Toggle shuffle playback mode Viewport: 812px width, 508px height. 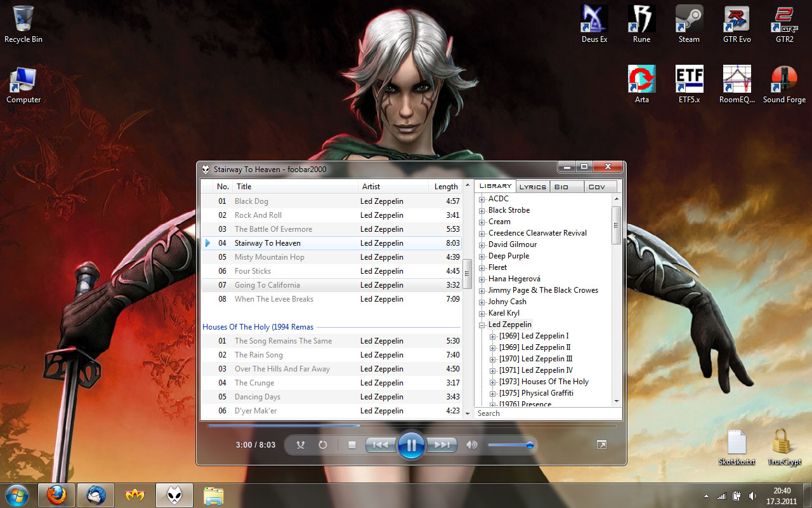[301, 445]
